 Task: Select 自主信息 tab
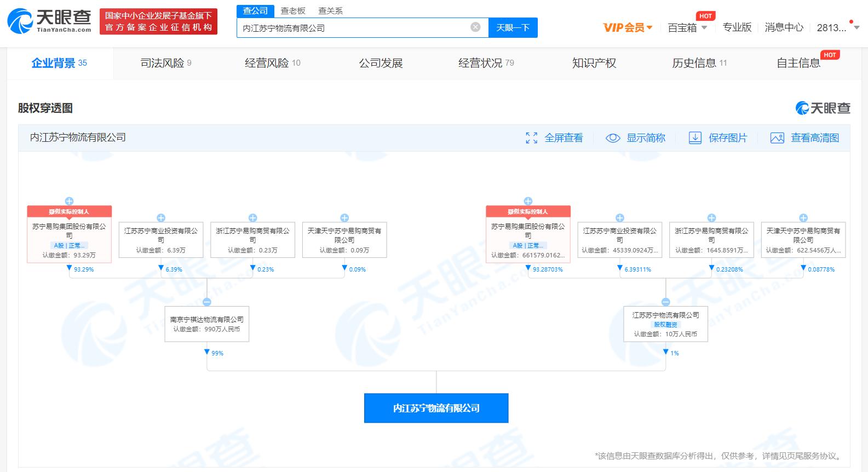[798, 63]
